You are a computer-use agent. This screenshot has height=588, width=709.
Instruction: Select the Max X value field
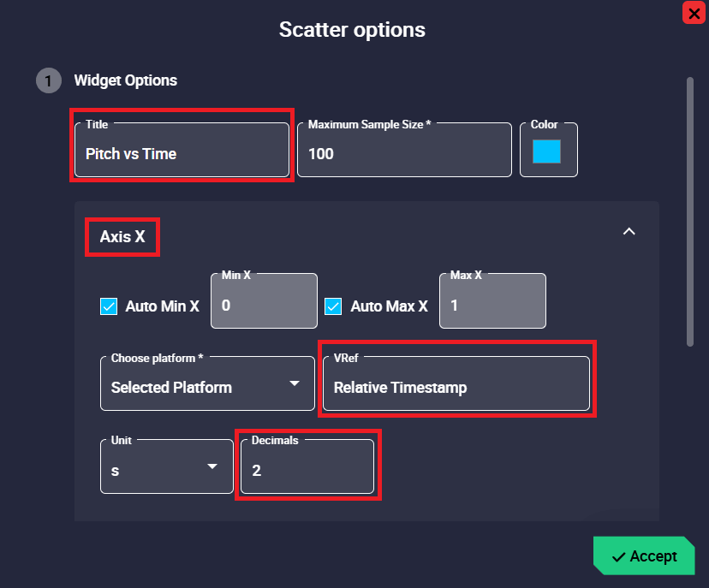click(x=492, y=305)
